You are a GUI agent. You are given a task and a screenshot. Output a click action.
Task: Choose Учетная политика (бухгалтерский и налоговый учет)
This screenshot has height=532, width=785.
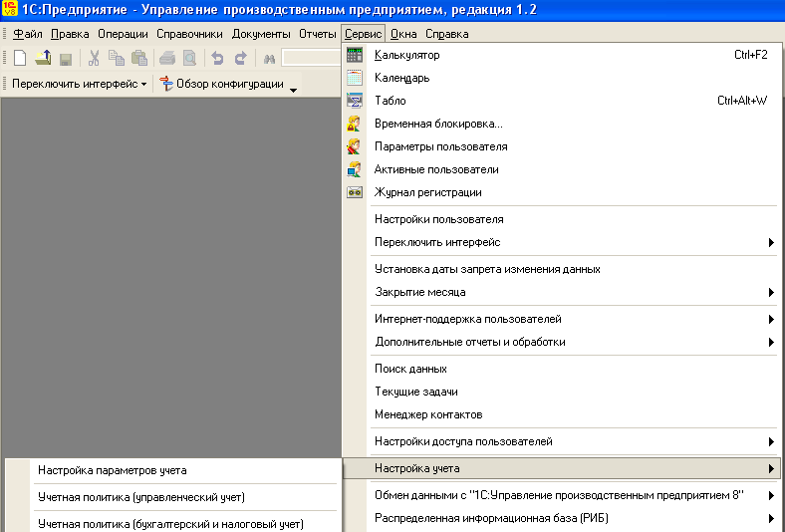coord(171,523)
